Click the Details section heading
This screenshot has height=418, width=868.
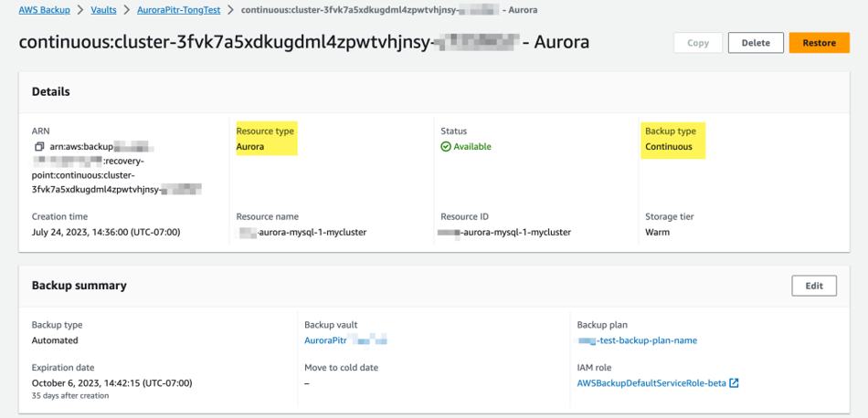(x=51, y=92)
